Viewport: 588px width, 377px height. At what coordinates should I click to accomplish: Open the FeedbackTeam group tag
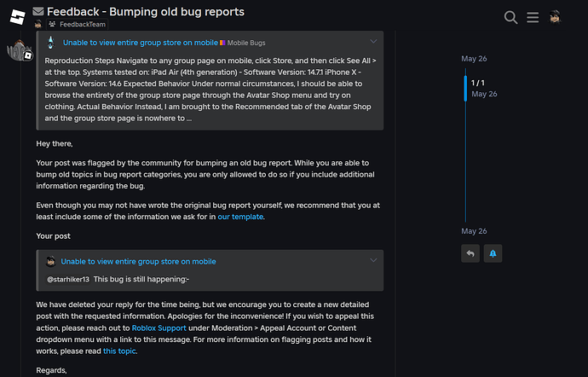[x=78, y=25]
